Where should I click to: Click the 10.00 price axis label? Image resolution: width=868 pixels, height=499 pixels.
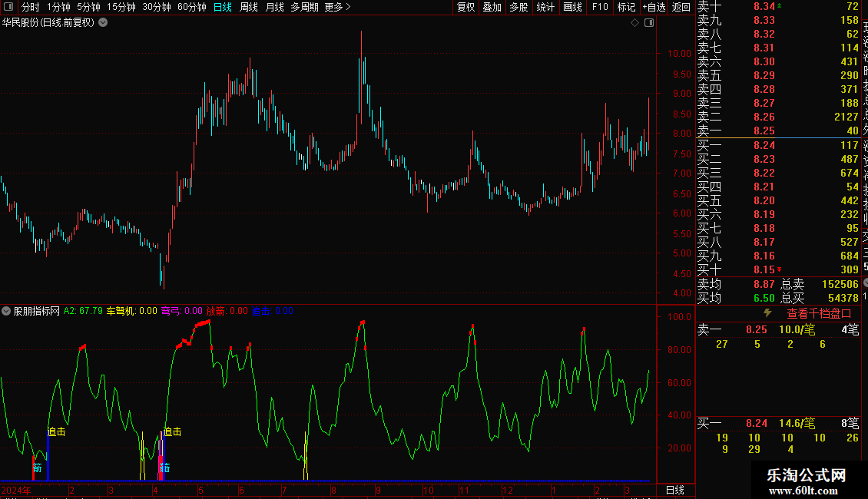coord(679,54)
